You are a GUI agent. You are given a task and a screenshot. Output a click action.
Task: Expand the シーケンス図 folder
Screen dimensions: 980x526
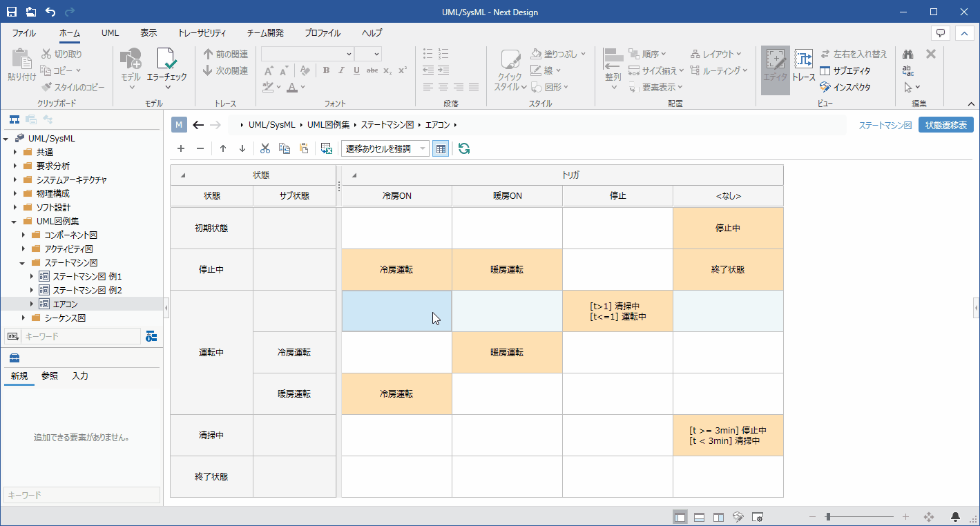[23, 318]
